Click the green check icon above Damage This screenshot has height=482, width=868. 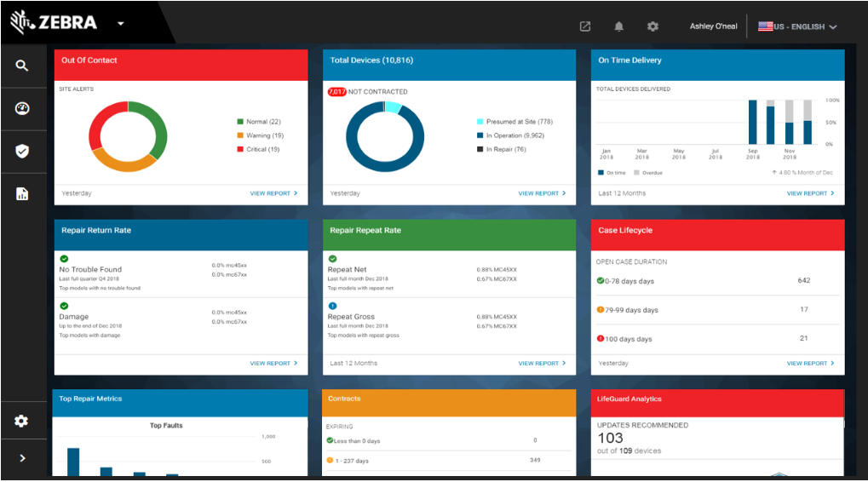(64, 306)
